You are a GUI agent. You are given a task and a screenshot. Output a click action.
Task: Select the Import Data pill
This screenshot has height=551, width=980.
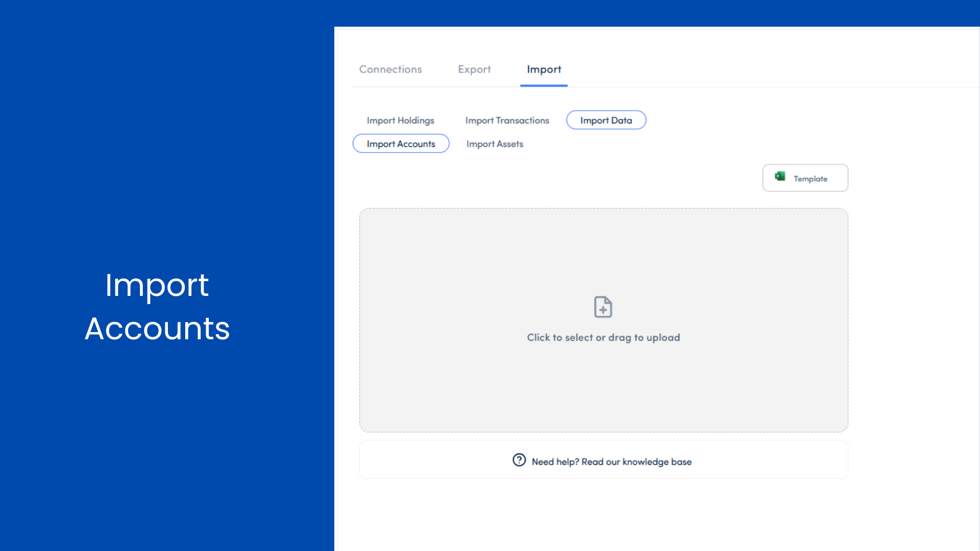(x=606, y=120)
